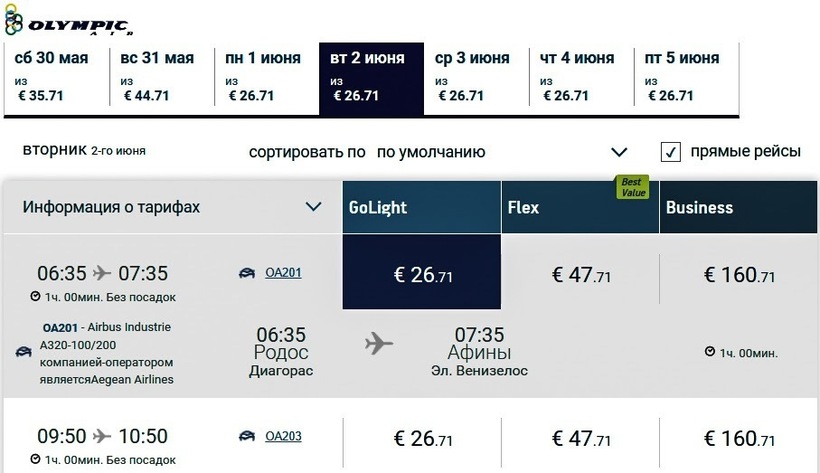Click the airline icon beside OA203 link
This screenshot has width=820, height=473.
246,437
